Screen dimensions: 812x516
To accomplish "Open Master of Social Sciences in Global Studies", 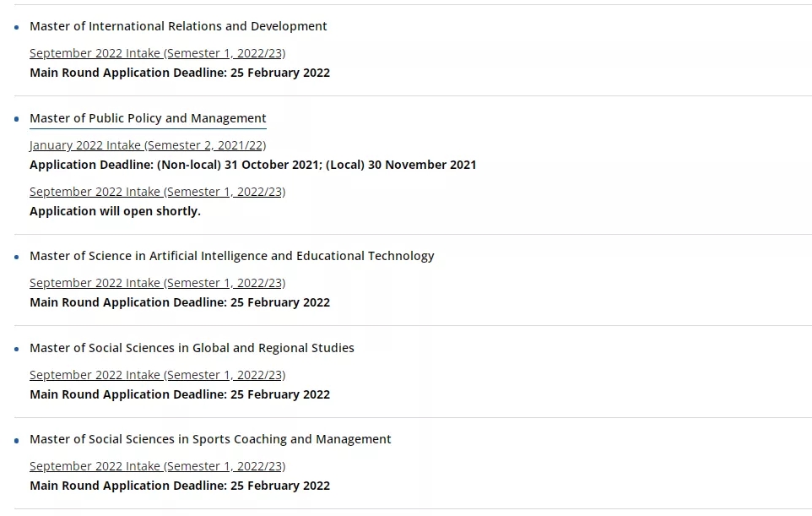I will pos(192,348).
